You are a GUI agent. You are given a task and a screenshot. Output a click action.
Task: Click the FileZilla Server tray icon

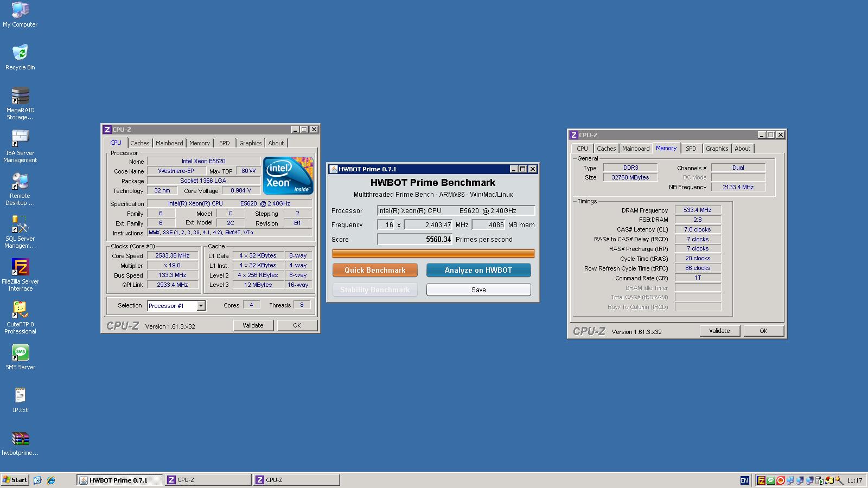(x=761, y=480)
